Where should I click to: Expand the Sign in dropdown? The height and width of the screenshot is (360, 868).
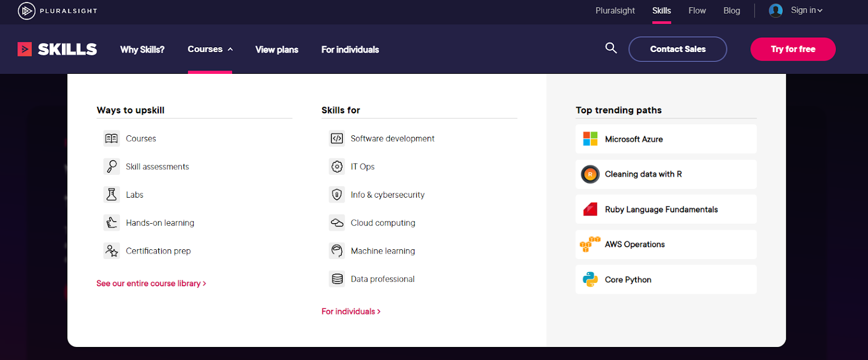806,10
